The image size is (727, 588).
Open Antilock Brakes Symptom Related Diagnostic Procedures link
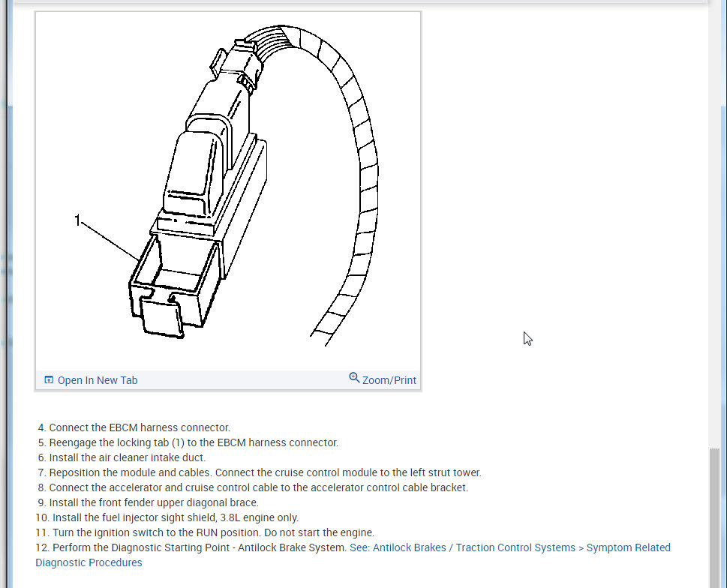coord(353,555)
